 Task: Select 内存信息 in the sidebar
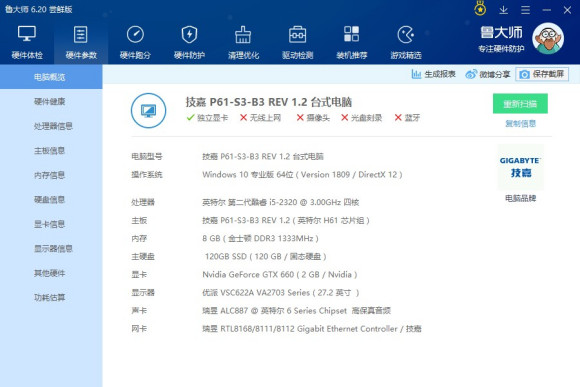[x=51, y=175]
